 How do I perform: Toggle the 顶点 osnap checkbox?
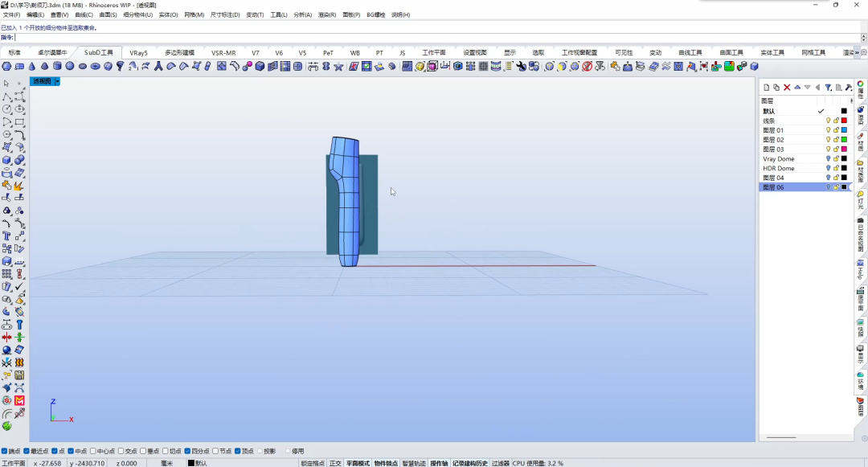[237, 451]
